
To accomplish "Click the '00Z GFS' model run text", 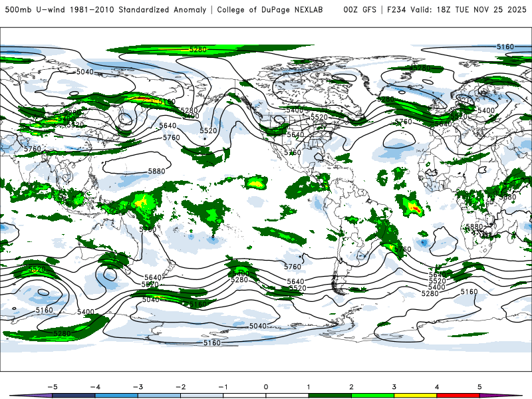I will click(360, 9).
